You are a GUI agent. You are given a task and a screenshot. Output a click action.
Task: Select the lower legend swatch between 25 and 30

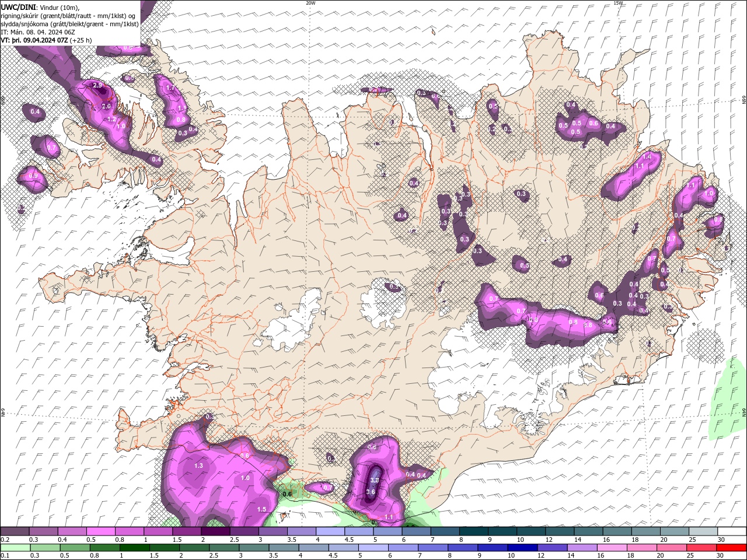pyautogui.click(x=701, y=548)
